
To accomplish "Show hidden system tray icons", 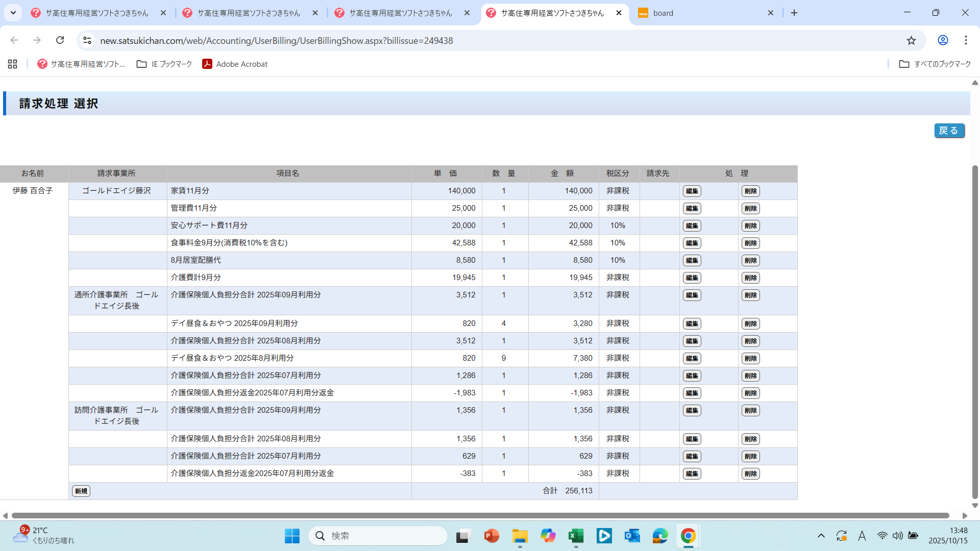I will click(x=821, y=536).
